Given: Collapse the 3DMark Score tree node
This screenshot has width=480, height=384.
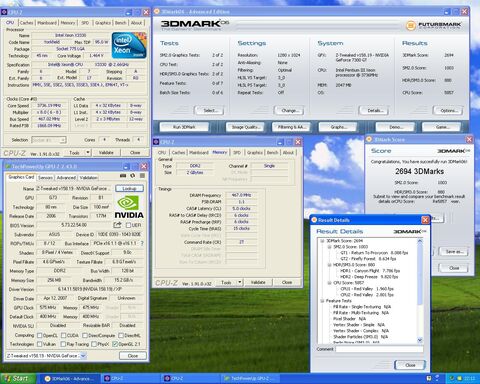Looking at the screenshot, I should click(322, 241).
